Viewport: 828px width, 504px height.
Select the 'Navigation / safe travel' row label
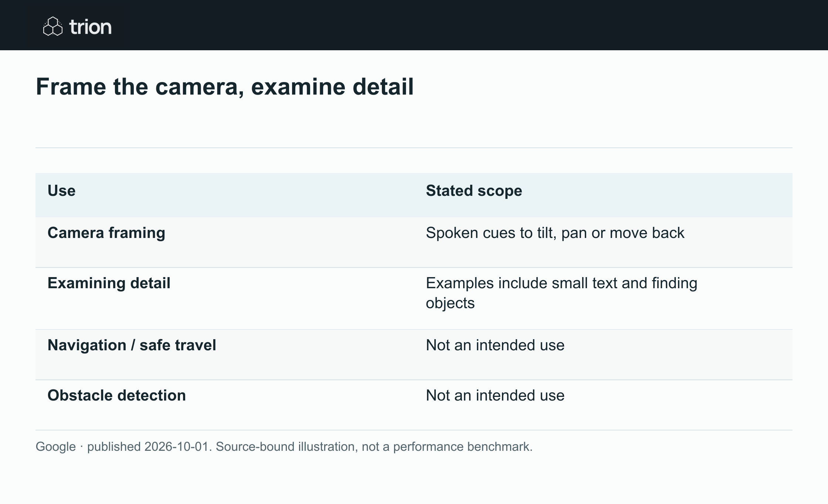[x=132, y=345]
